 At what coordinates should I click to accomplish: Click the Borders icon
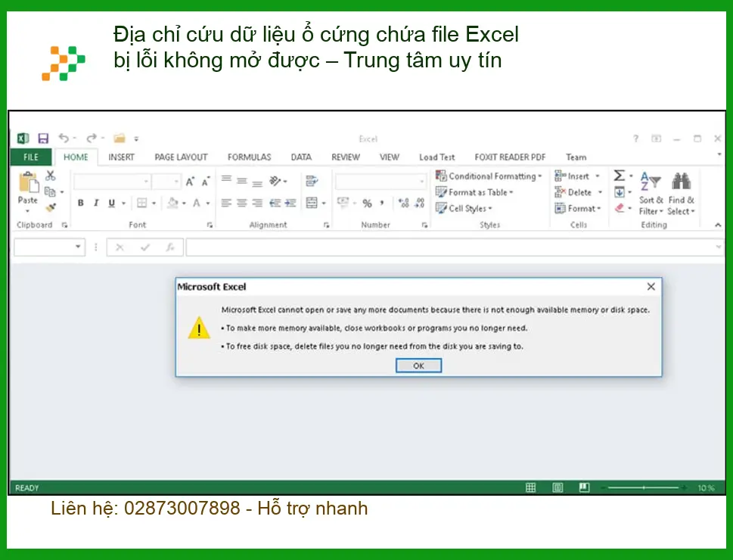click(x=141, y=203)
